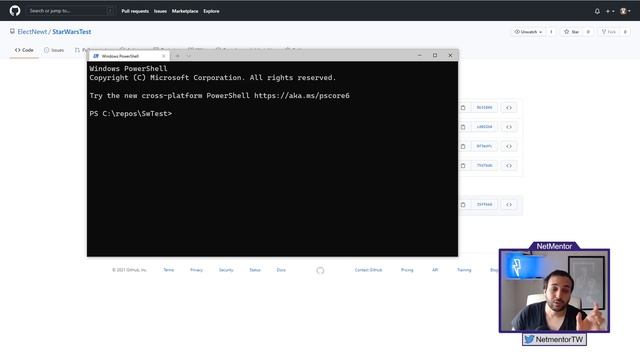Open the GitHub home logo
Viewport: 640px width, 360px height.
coord(15,11)
